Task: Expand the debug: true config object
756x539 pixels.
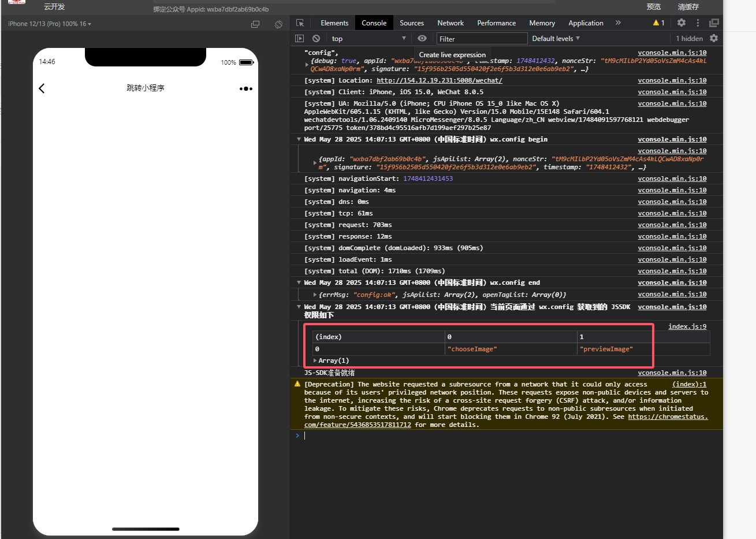Action: [307, 65]
